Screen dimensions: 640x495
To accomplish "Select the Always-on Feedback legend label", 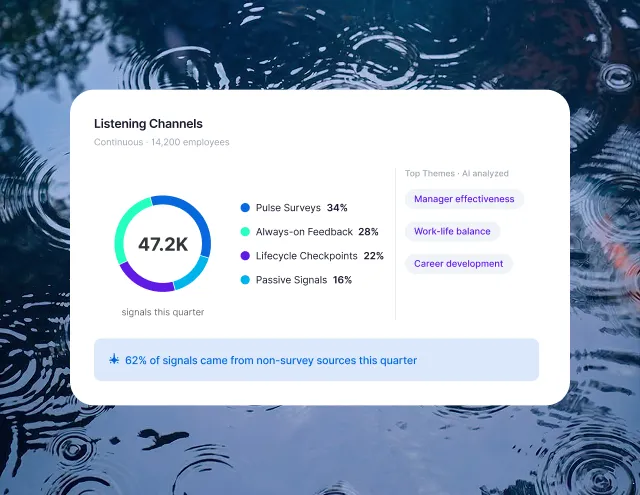I will click(304, 232).
